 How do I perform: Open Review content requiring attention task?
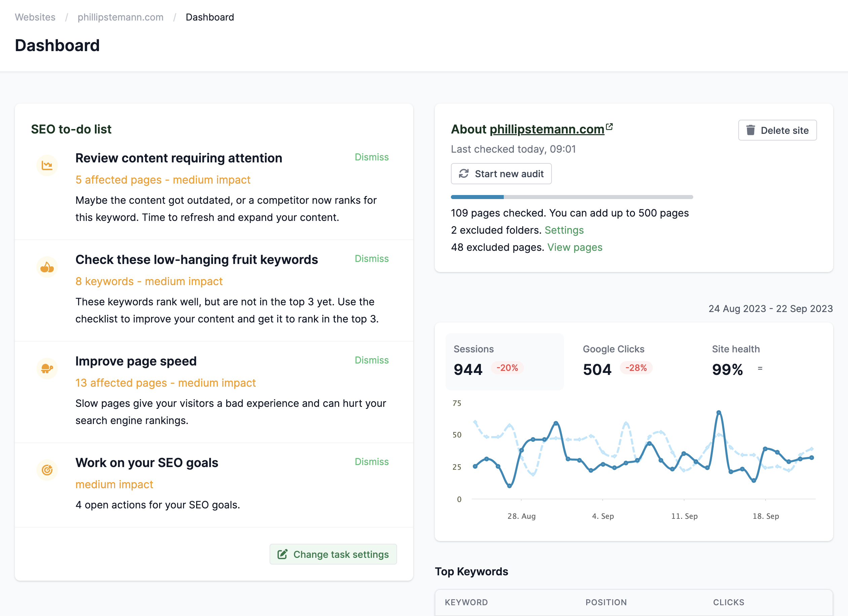[x=179, y=158]
